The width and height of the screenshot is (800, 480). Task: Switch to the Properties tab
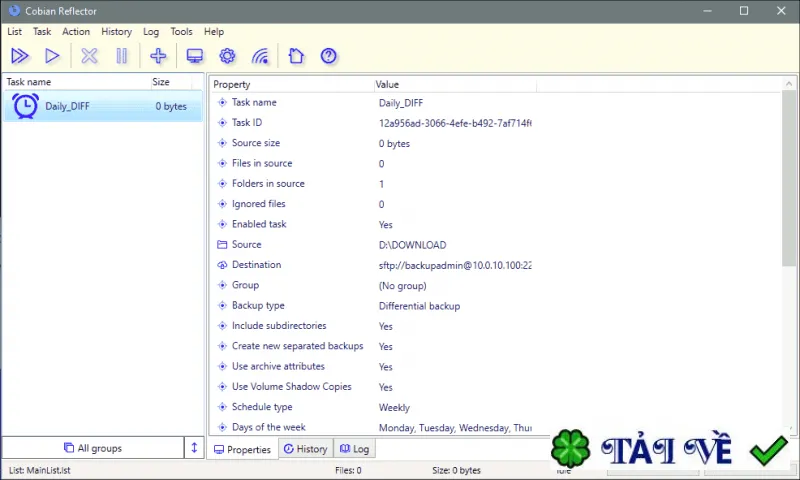(243, 449)
